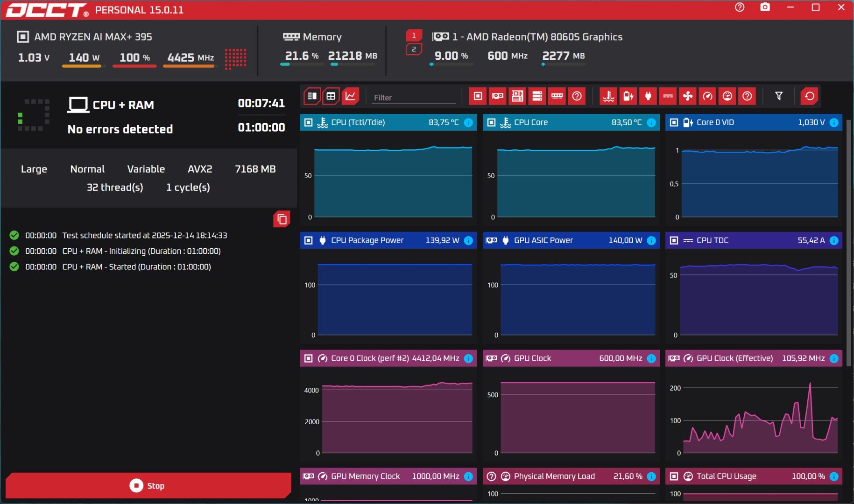The width and height of the screenshot is (854, 504).
Task: Click the "No errors detected" status text
Action: click(120, 129)
